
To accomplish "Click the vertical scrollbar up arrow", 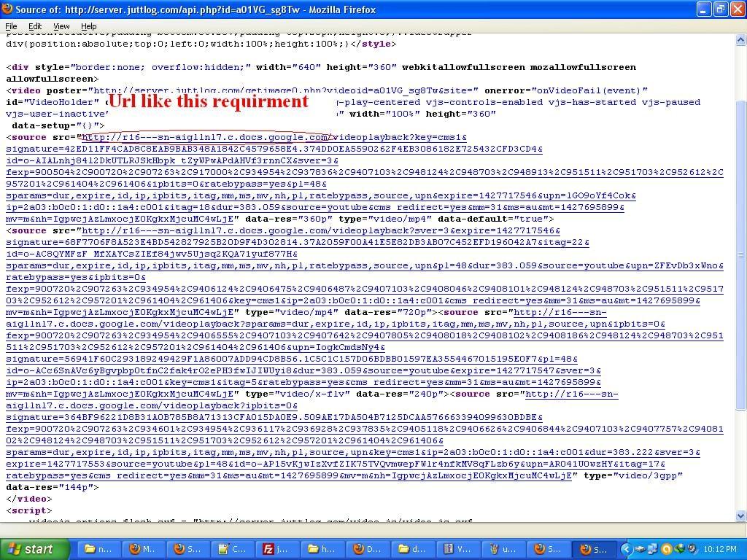I will [x=740, y=39].
